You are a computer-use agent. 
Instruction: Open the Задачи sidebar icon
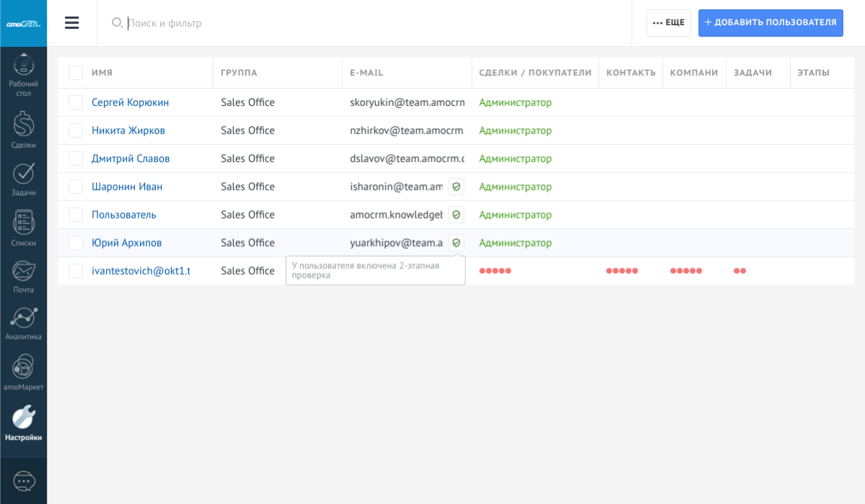tap(23, 179)
